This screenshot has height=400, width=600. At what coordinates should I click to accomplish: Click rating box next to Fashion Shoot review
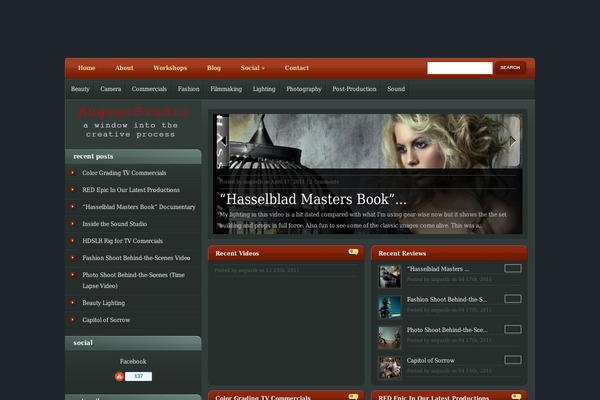(513, 299)
